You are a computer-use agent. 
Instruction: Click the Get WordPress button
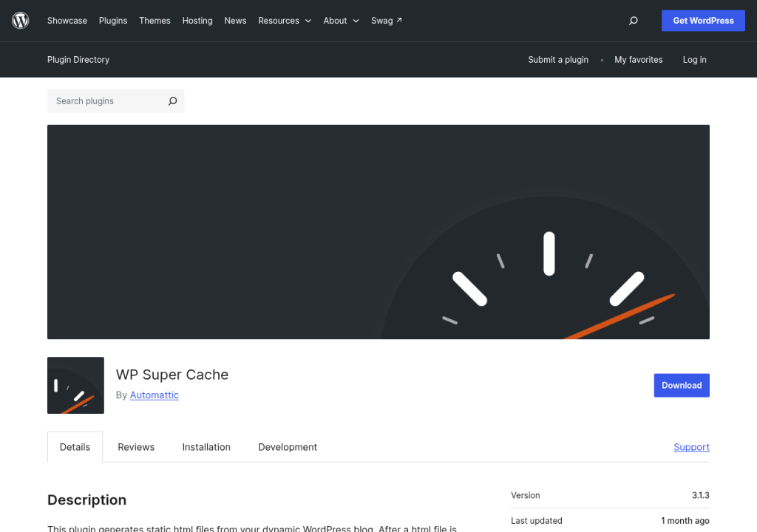[x=703, y=20]
